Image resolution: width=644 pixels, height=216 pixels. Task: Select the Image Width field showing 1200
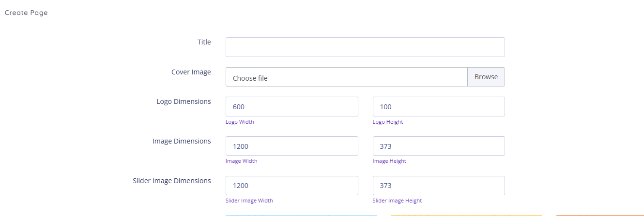292,146
